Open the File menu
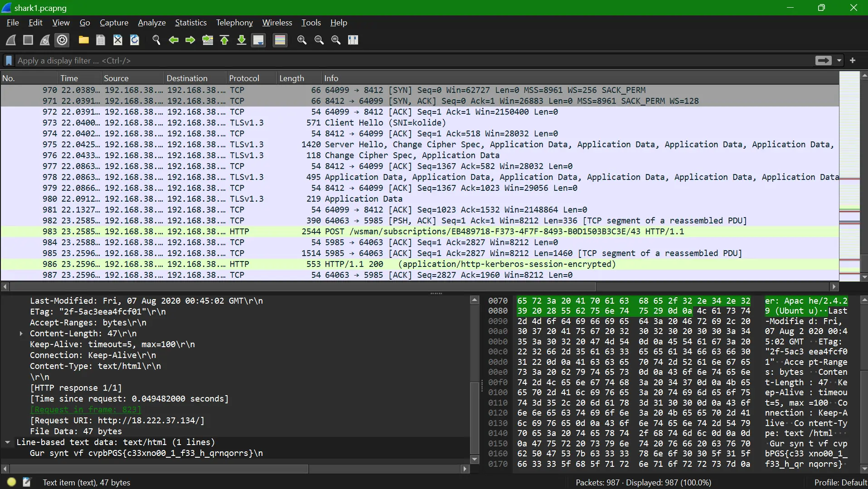 13,23
